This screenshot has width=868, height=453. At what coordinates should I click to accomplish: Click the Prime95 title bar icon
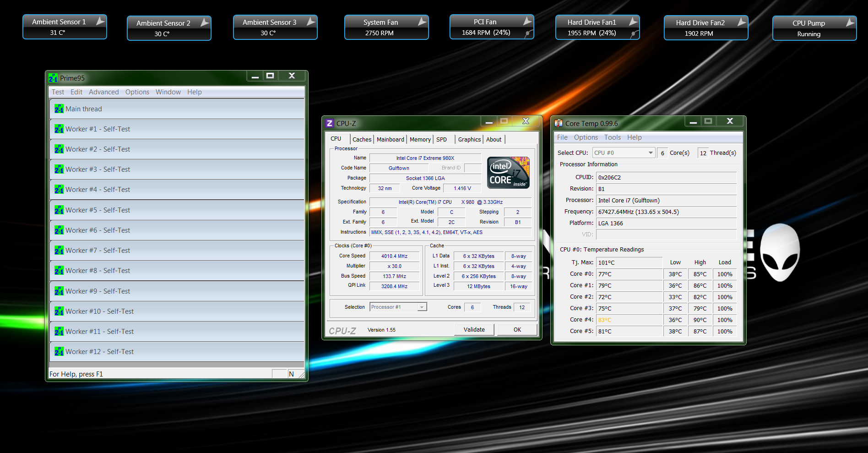(53, 78)
